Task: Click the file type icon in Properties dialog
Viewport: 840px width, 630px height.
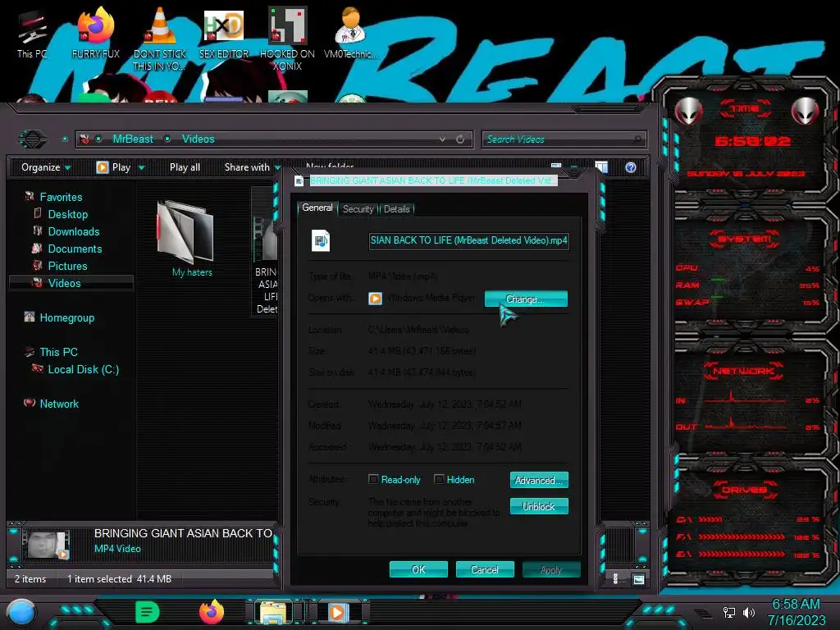Action: pos(321,240)
